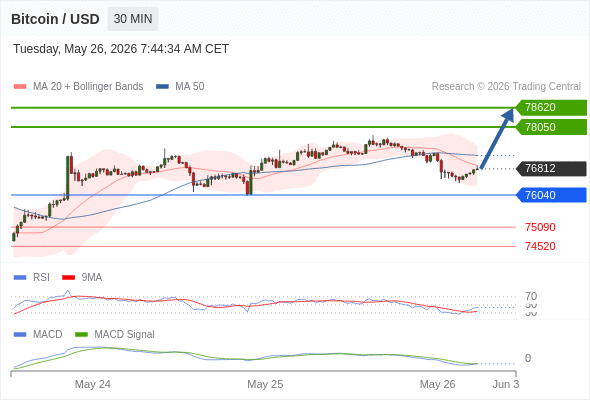Select the 76040 pivot price tag
The image size is (590, 400).
coord(551,195)
